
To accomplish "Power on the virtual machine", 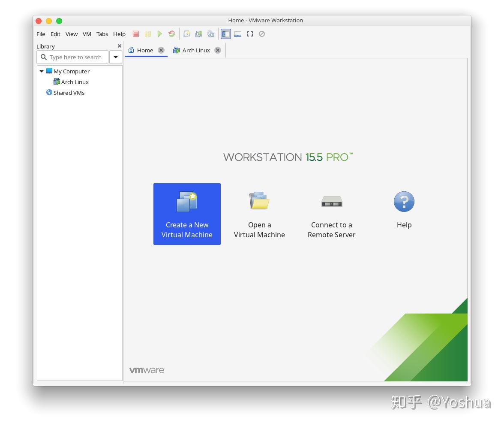I will tap(159, 34).
